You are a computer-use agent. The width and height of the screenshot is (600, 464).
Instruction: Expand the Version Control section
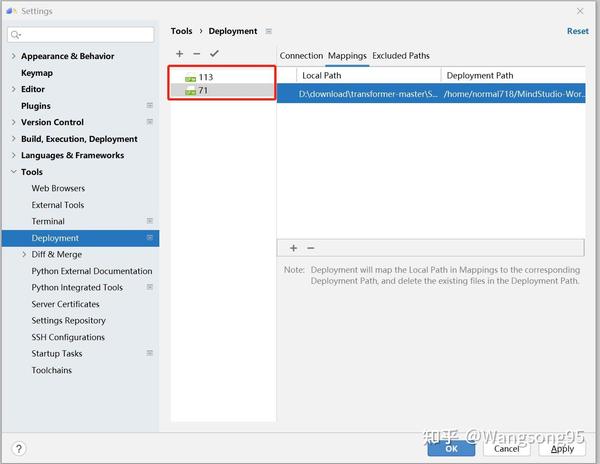point(13,122)
